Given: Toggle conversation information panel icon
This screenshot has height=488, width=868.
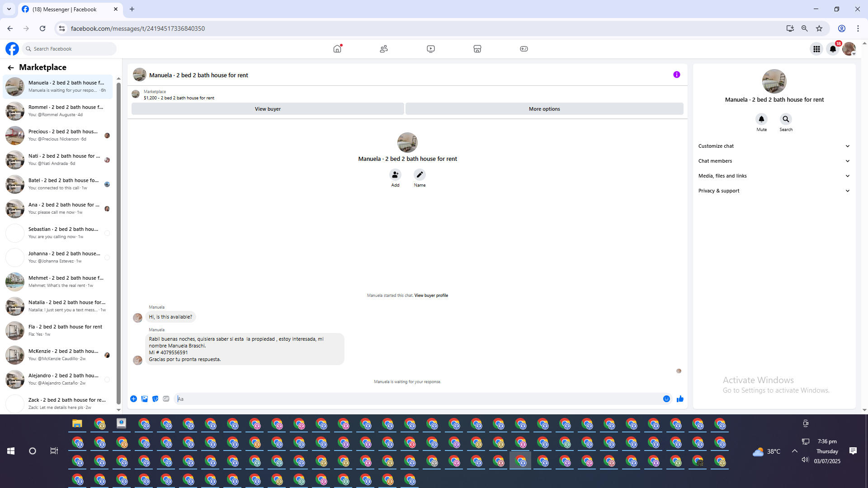Looking at the screenshot, I should click(x=676, y=75).
